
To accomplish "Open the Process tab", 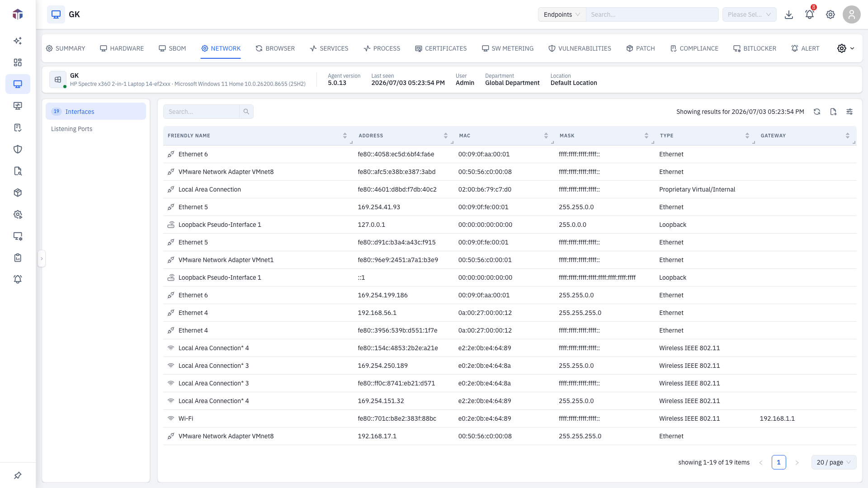I will tap(382, 48).
